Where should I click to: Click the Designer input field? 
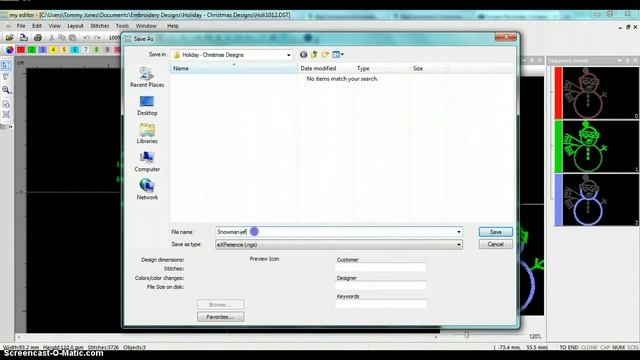pyautogui.click(x=380, y=286)
